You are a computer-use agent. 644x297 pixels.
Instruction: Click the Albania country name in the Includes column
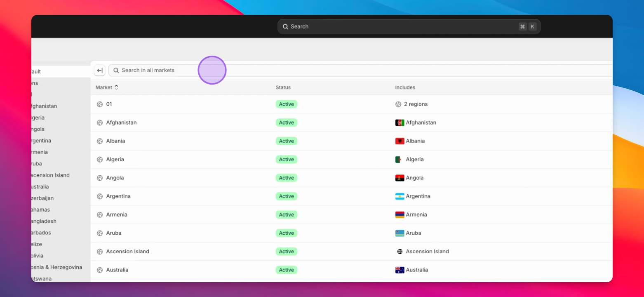coord(415,141)
